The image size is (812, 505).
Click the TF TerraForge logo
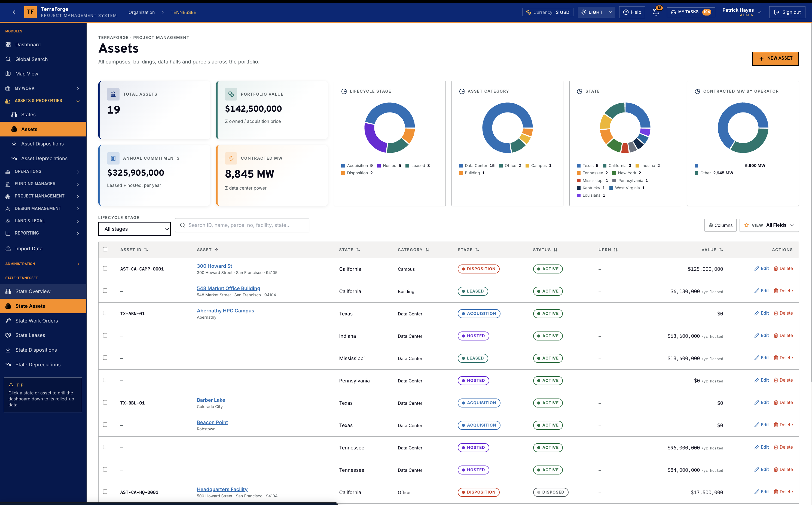[30, 12]
